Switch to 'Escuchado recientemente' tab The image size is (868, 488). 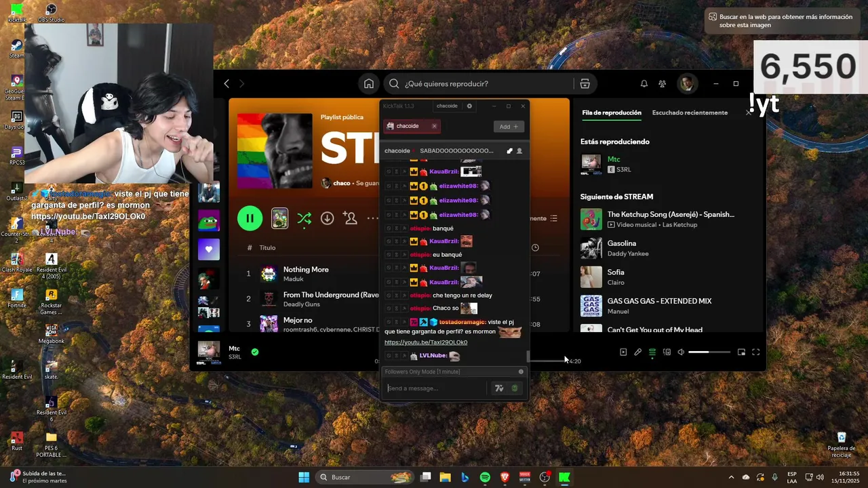690,113
